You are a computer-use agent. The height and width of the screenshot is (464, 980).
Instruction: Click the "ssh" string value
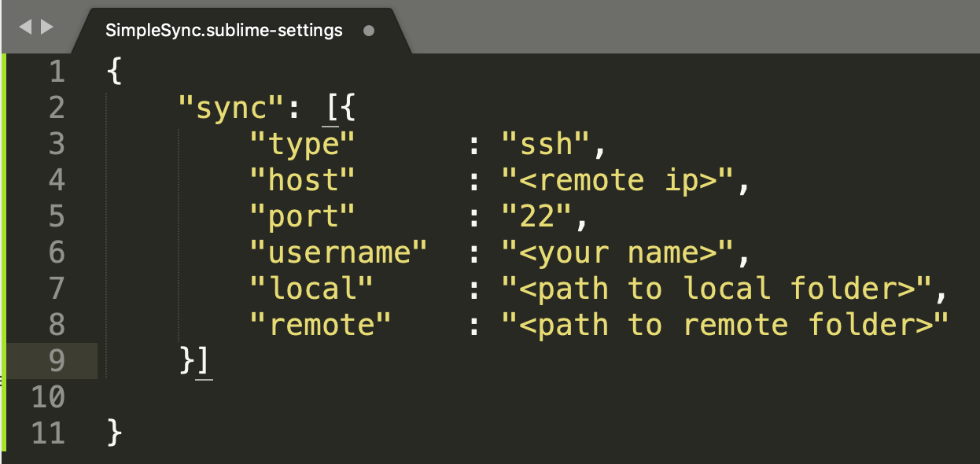[546, 145]
